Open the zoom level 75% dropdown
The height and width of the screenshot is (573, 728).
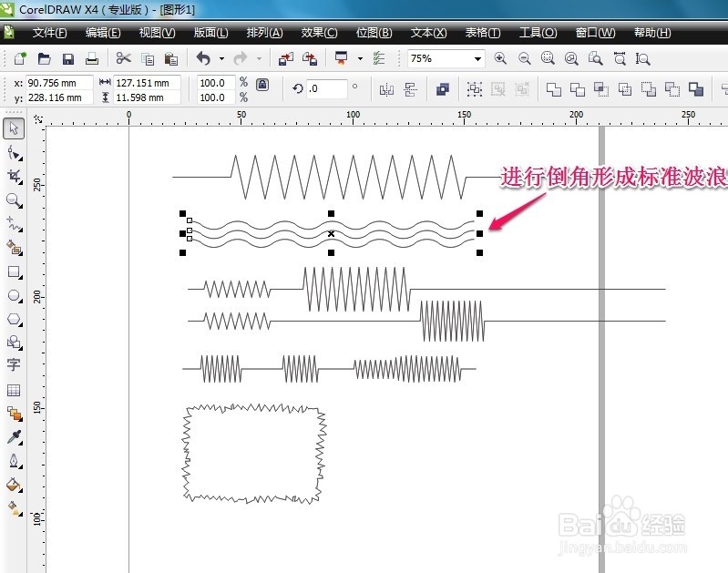(477, 59)
